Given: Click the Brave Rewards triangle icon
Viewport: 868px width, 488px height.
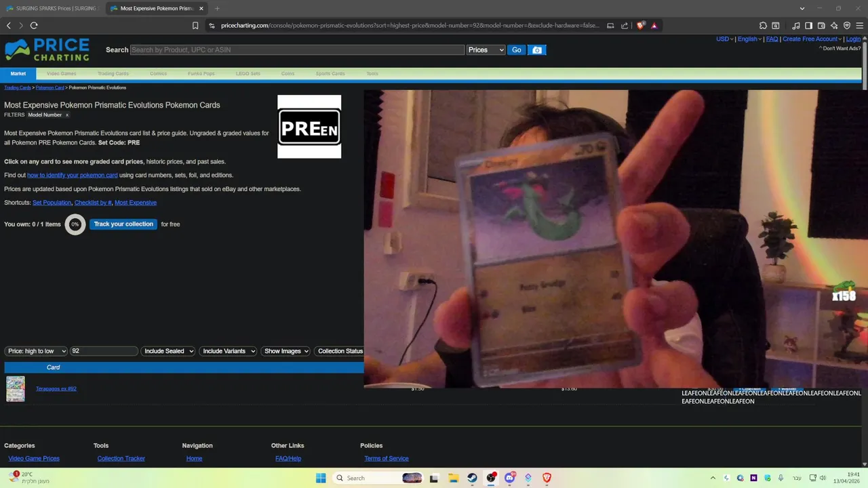Looking at the screenshot, I should 654,26.
